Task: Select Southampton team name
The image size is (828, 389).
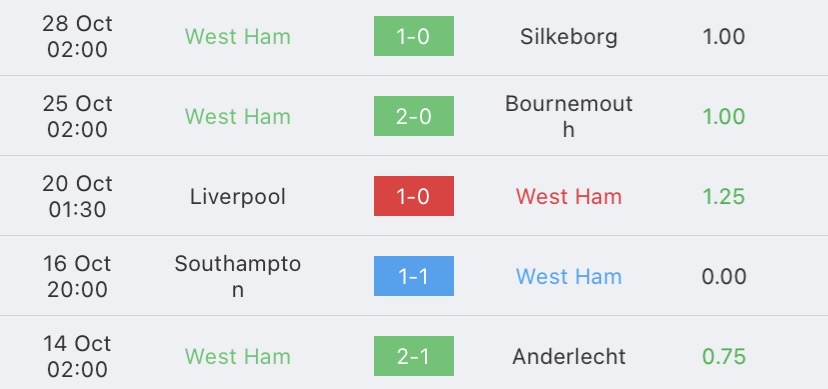Action: coord(238,276)
